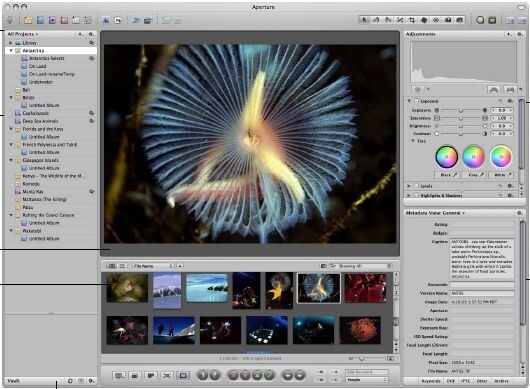Open the All Projects dropdown
This screenshot has width=530, height=389.
click(x=23, y=34)
